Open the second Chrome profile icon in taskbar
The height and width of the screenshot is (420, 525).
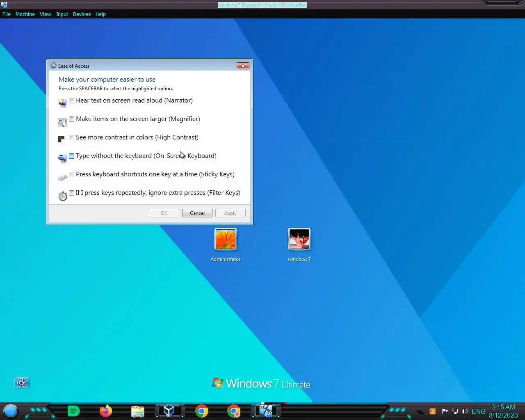[234, 411]
